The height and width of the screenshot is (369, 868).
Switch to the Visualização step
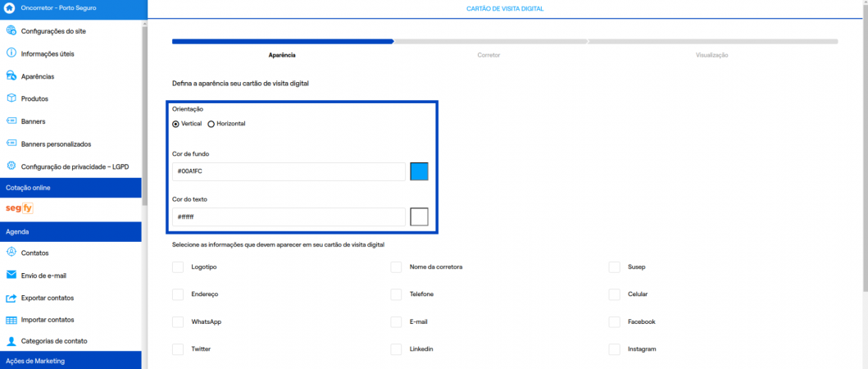pos(711,55)
